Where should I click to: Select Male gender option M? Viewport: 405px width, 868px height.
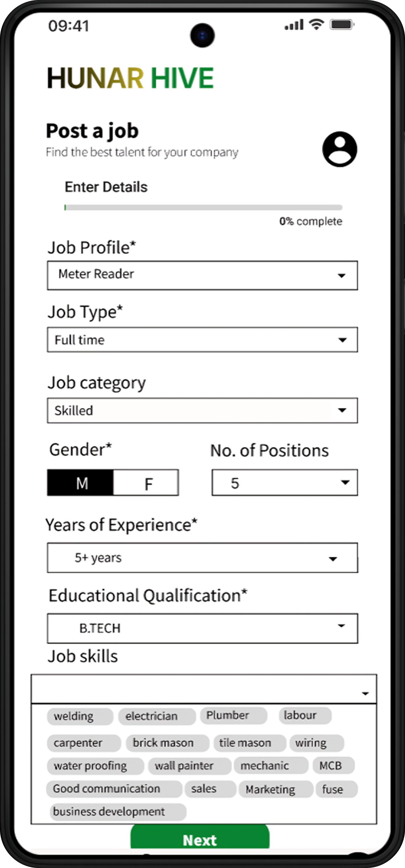click(x=81, y=483)
